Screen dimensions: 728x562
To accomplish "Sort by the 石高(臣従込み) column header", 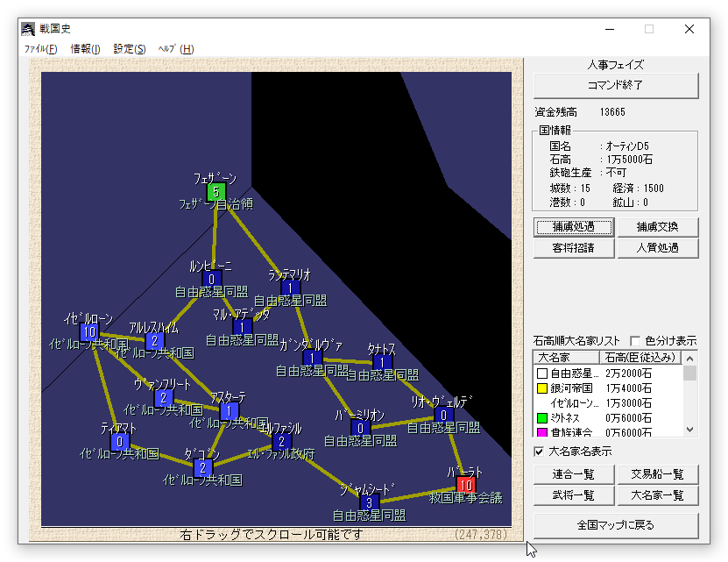I will coord(639,358).
